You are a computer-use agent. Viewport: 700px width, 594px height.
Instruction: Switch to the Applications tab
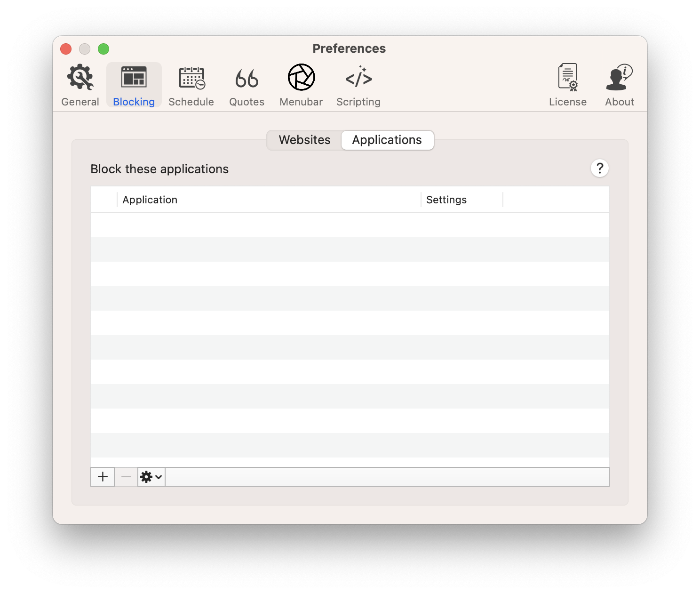[x=387, y=140]
